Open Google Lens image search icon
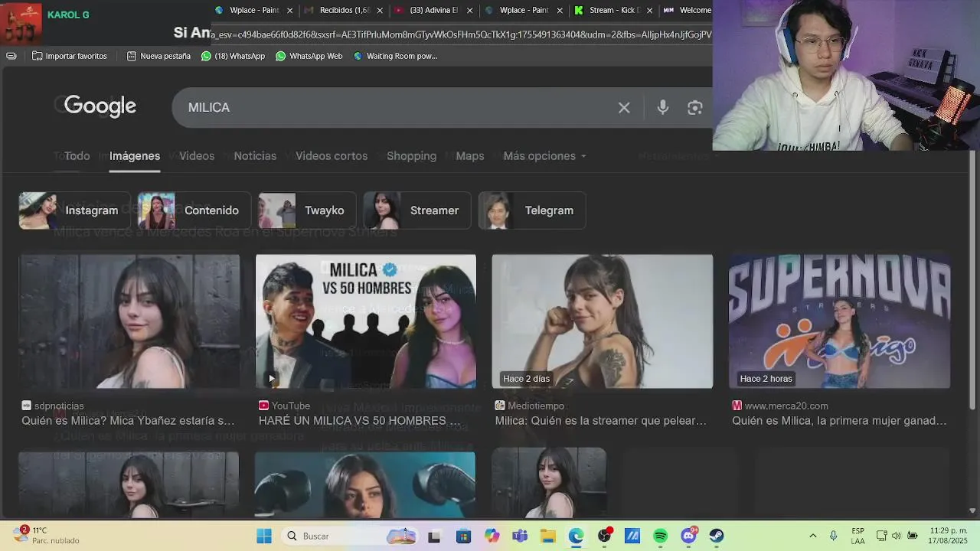 (x=694, y=108)
